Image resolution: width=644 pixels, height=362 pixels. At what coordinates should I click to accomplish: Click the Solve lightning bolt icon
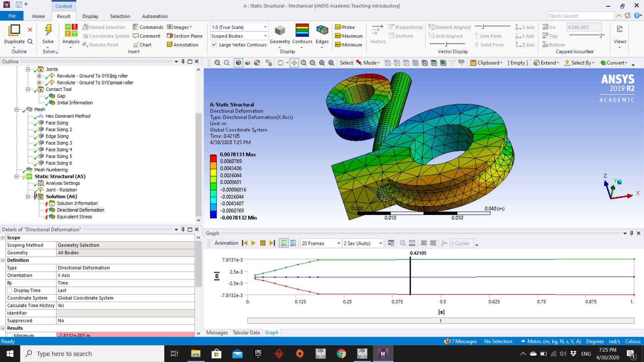click(48, 30)
